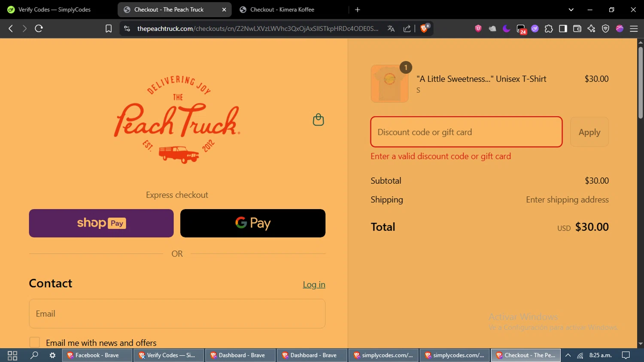644x362 pixels.
Task: Click the browser forward arrow
Action: pos(24,28)
